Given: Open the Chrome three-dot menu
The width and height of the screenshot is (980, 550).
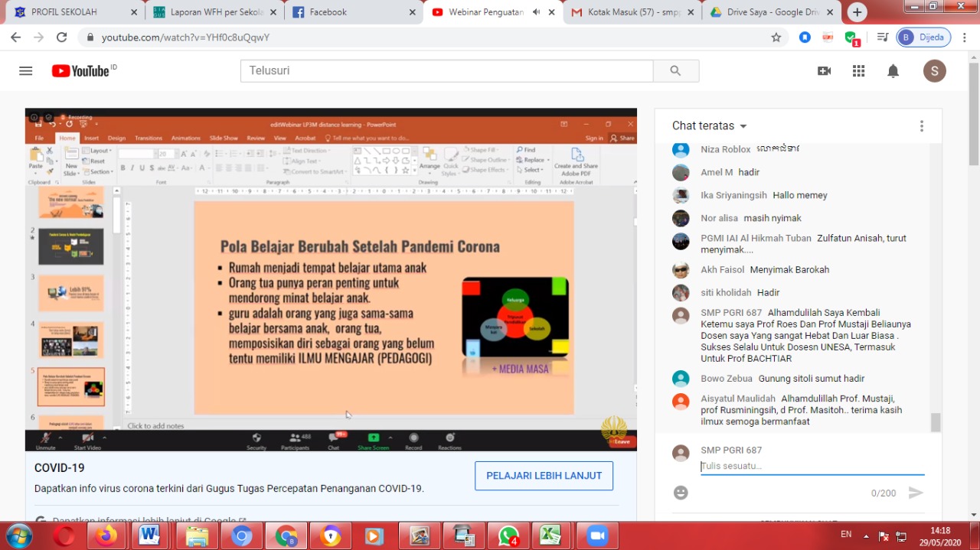Looking at the screenshot, I should click(x=964, y=37).
